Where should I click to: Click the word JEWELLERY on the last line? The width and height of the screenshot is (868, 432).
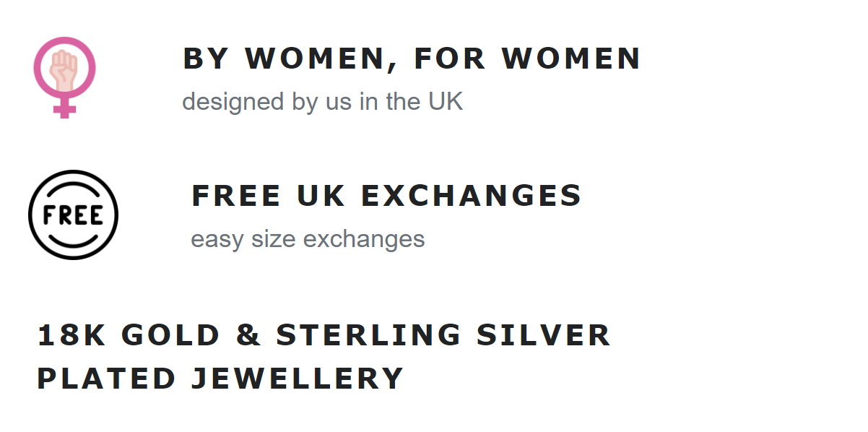(x=297, y=379)
